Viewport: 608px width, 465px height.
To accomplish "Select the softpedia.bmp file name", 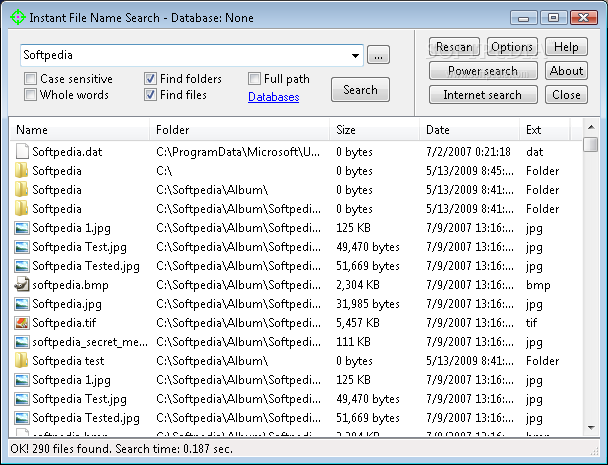I will [x=70, y=285].
